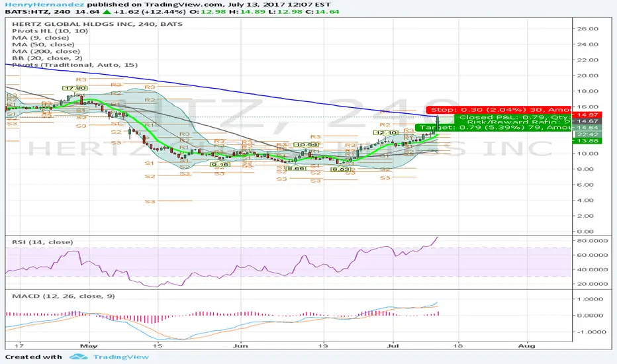Click the red Stop order box
Screen dimensions: 617x364
click(x=499, y=110)
